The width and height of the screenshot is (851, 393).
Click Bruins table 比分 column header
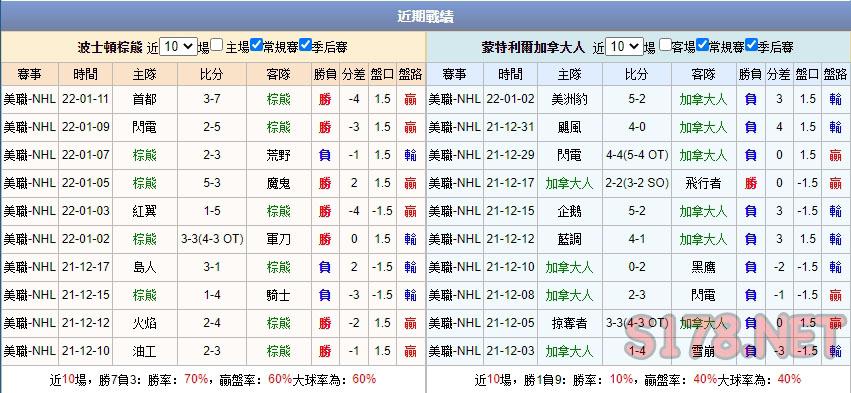pos(212,74)
